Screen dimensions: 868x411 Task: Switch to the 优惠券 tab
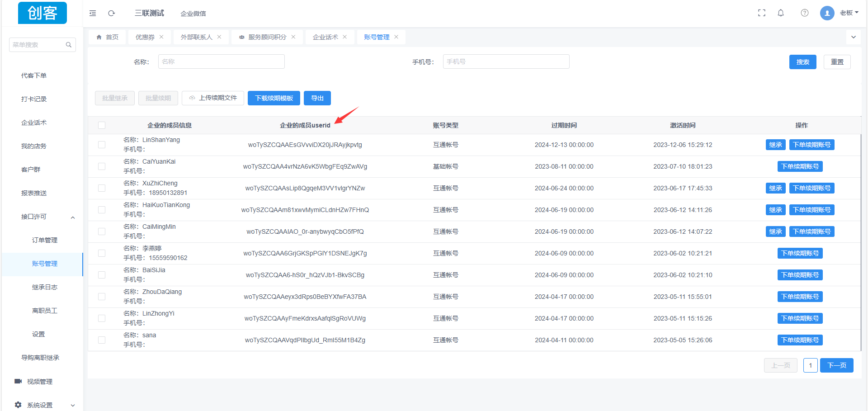[x=145, y=37]
